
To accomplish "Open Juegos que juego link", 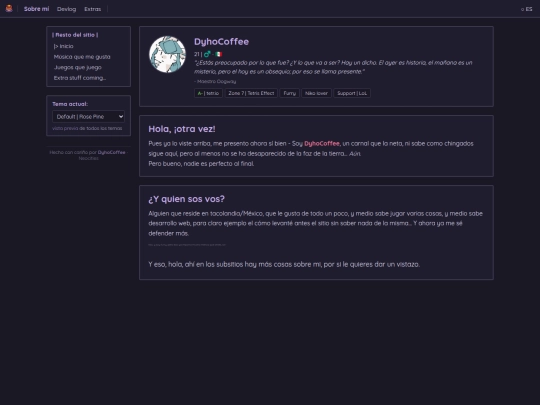I will coord(77,68).
